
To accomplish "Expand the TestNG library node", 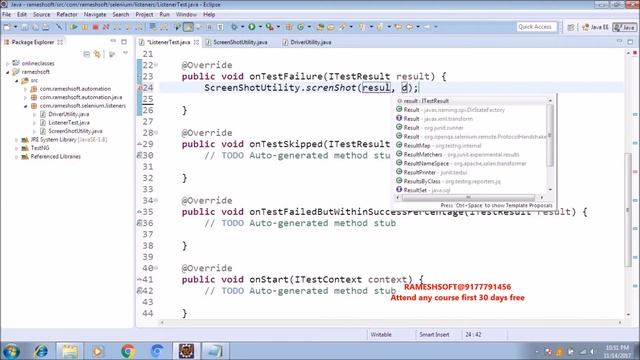I will tap(17, 149).
